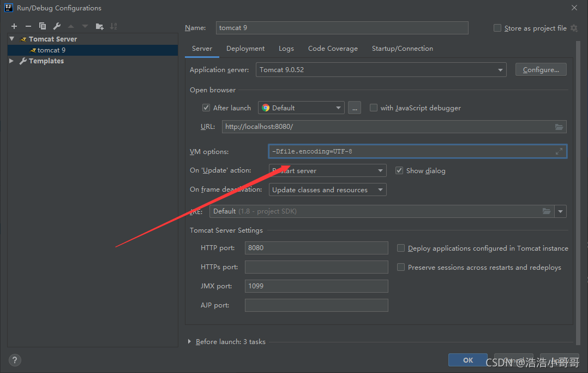Click the HTTP port field
This screenshot has width=588, height=373.
coord(316,248)
